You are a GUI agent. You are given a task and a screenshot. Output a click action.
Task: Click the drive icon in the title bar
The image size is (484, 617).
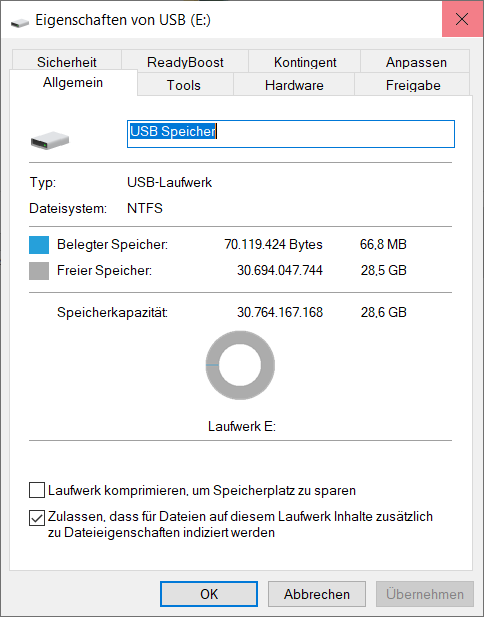pos(20,22)
